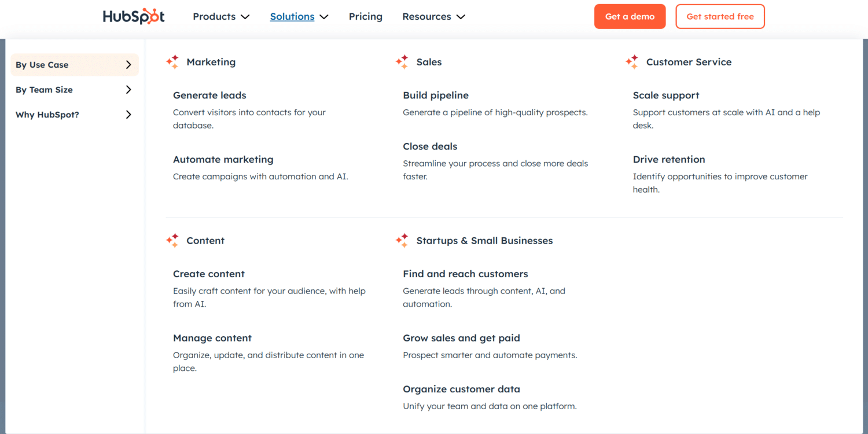Screen dimensions: 868x434
Task: Expand the Products dropdown chevron
Action: (x=245, y=17)
